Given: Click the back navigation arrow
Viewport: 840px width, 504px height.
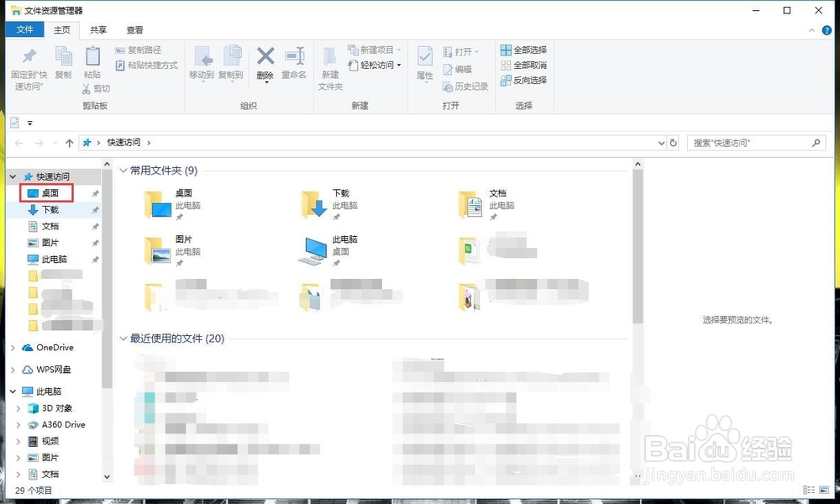Looking at the screenshot, I should 18,143.
